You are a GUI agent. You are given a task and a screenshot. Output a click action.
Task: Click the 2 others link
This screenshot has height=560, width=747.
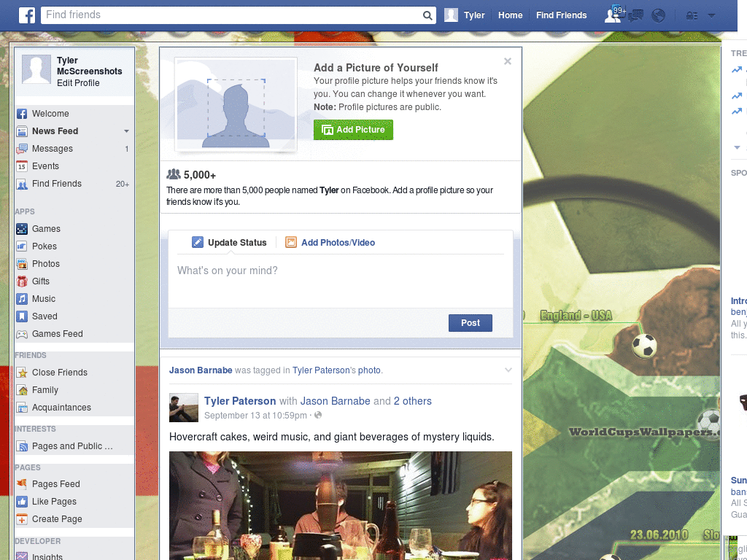click(413, 401)
